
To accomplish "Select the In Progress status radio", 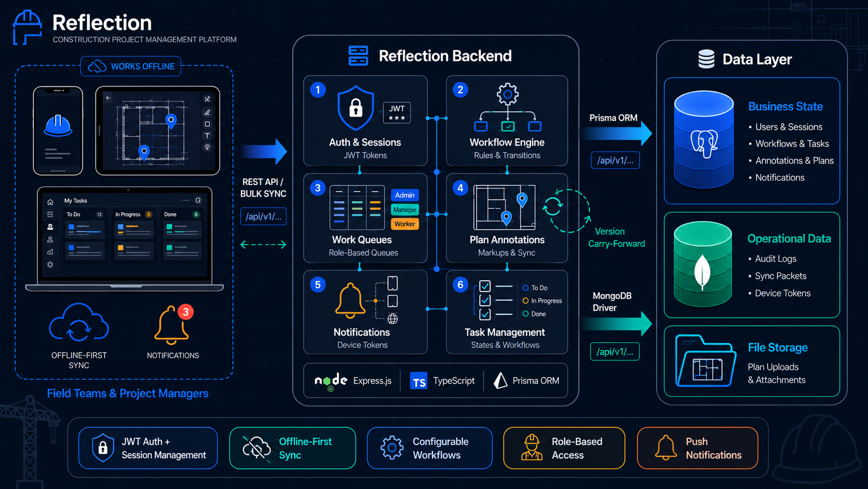I will pos(525,301).
